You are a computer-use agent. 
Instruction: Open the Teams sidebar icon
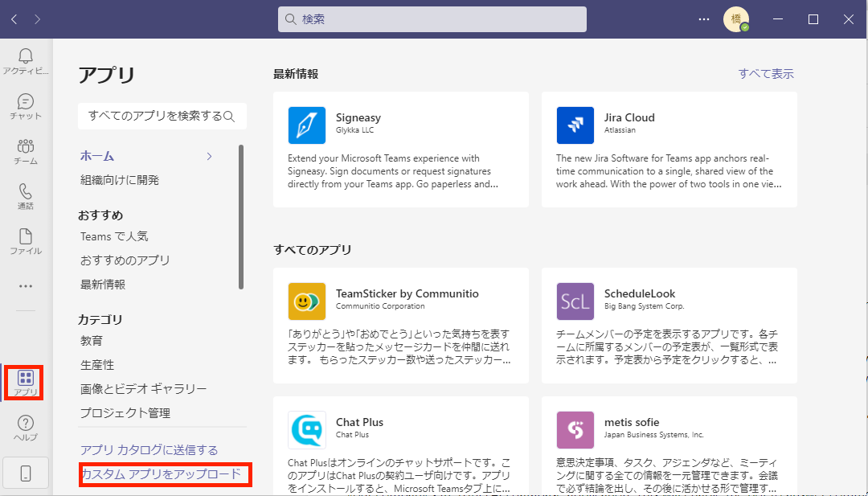[x=26, y=146]
